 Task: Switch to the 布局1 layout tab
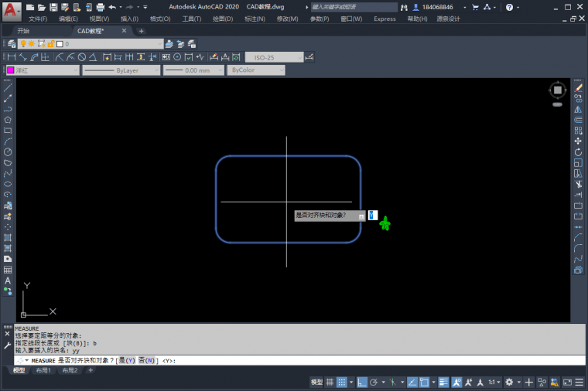43,371
